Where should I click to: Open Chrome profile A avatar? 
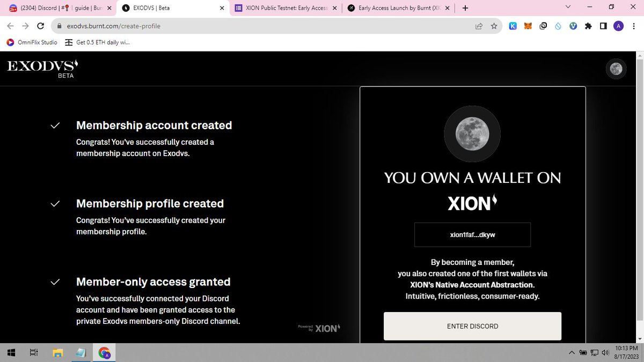618,26
